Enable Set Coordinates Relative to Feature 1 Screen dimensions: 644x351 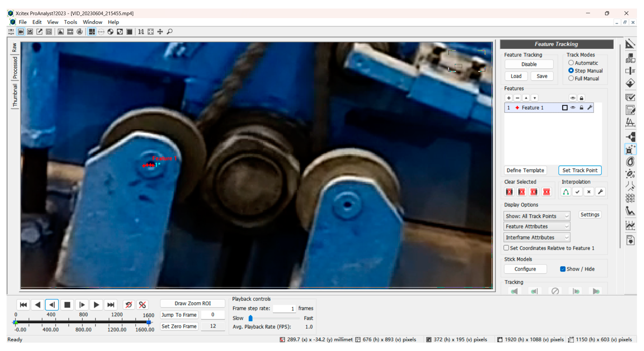pos(506,248)
